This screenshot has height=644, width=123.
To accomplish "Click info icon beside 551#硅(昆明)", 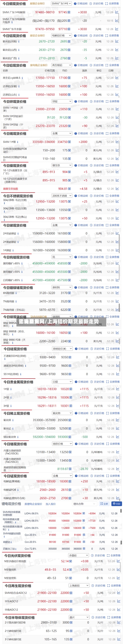I will point(20,374).
